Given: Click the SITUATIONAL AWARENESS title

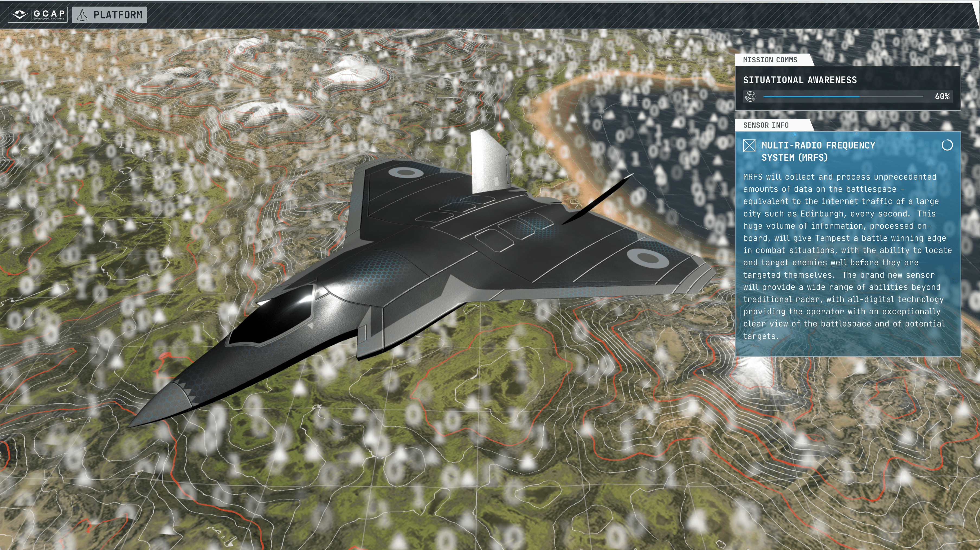Looking at the screenshot, I should click(800, 80).
